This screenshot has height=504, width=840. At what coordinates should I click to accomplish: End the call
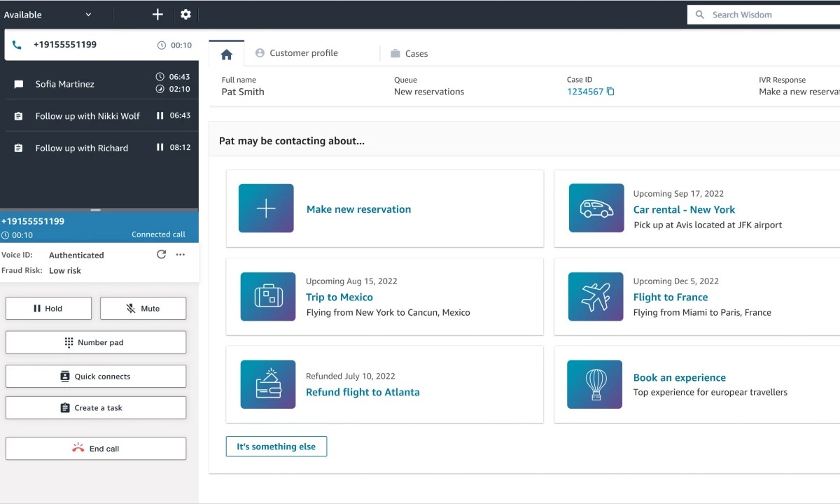pos(96,449)
